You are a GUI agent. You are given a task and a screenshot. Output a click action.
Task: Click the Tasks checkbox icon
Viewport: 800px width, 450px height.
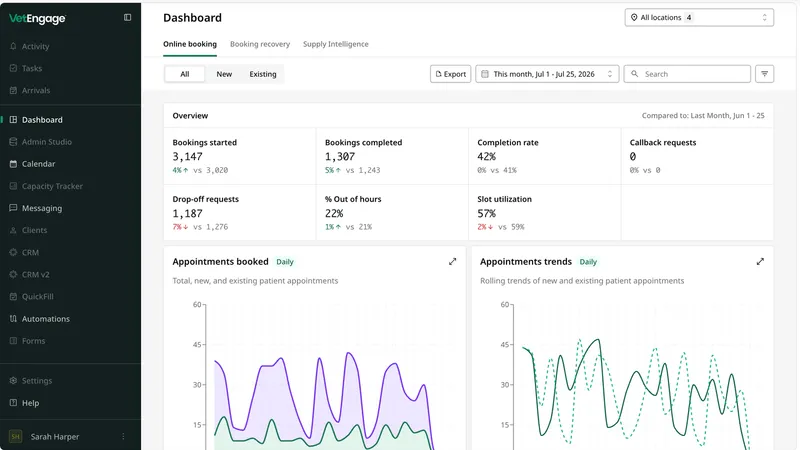13,68
